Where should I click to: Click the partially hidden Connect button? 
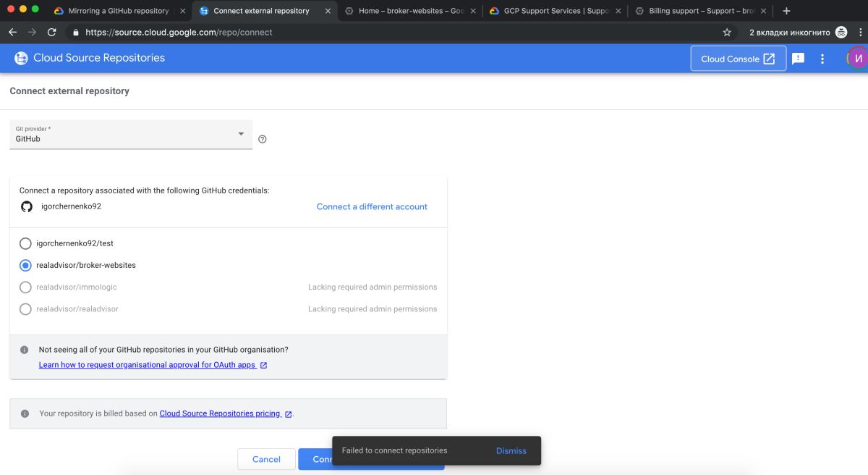[x=315, y=459]
